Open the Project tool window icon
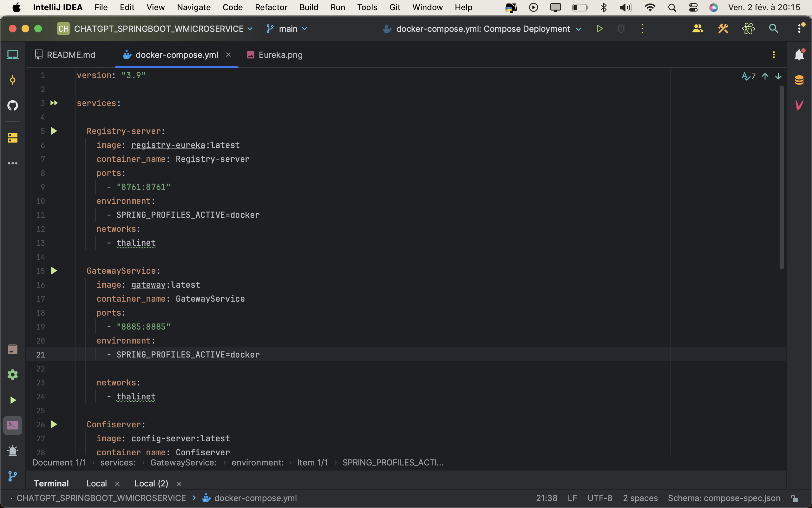 [x=13, y=54]
